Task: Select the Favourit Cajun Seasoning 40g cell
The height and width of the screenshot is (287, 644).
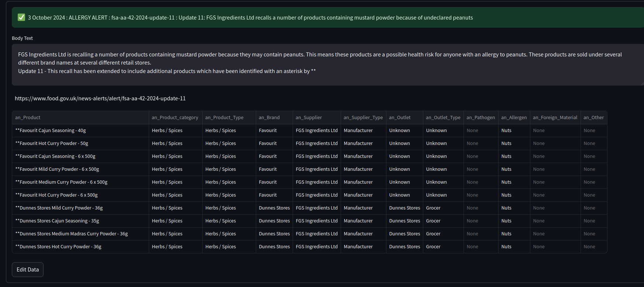Action: click(51, 131)
